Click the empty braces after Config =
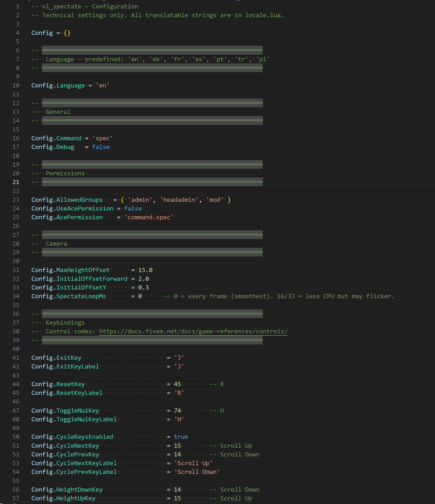 pyautogui.click(x=67, y=33)
